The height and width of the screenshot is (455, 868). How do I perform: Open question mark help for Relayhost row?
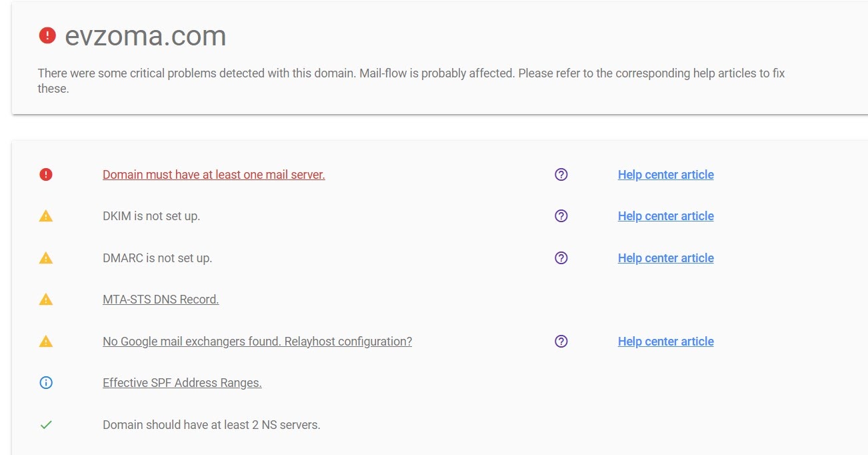(x=561, y=342)
